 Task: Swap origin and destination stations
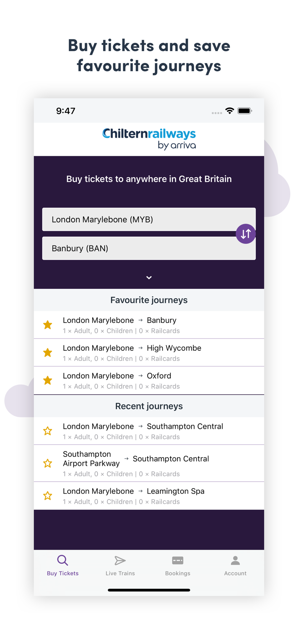point(245,234)
